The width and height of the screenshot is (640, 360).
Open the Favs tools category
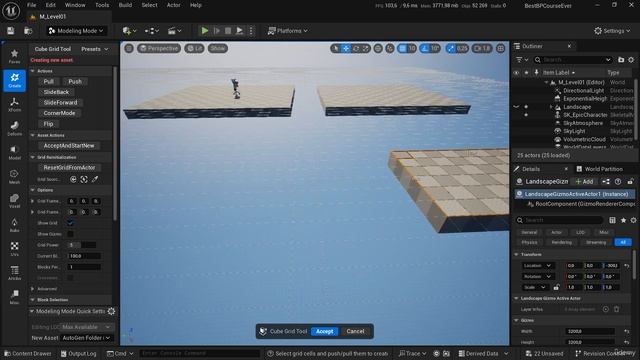pyautogui.click(x=14, y=56)
